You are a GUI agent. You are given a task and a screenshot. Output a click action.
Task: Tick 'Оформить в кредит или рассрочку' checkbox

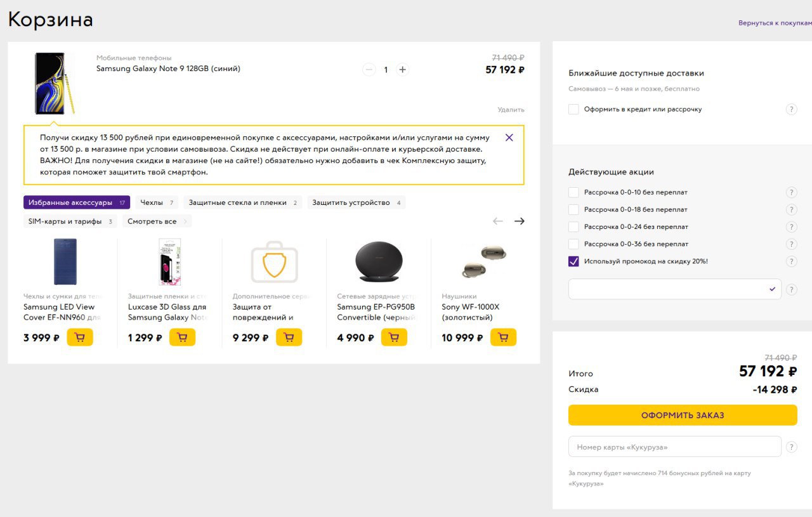point(573,109)
